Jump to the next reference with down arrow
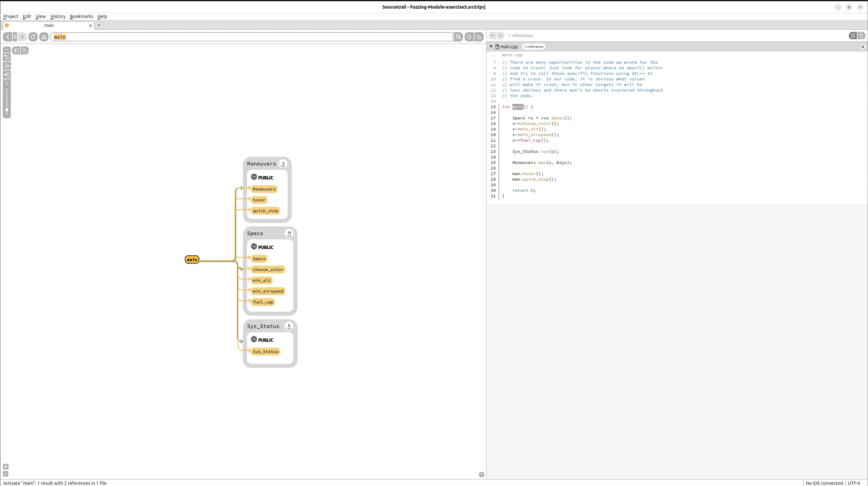This screenshot has height=486, width=868. 501,35
